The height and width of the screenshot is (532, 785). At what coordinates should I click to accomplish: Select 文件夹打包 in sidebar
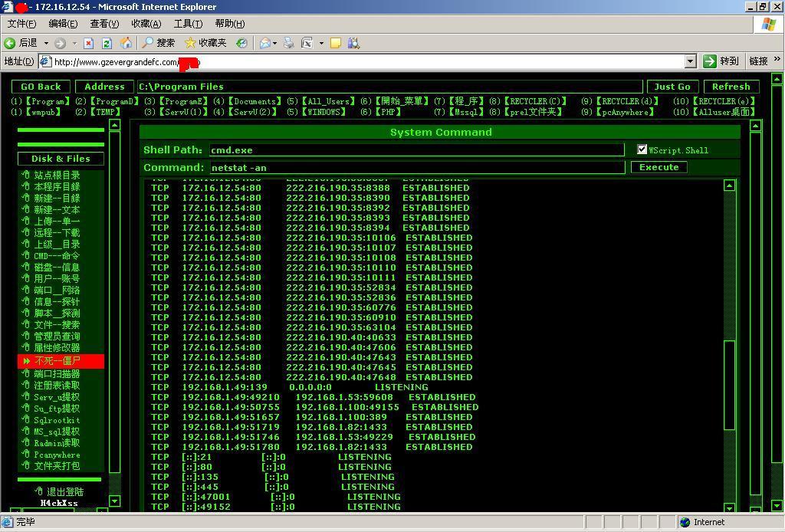click(x=57, y=466)
